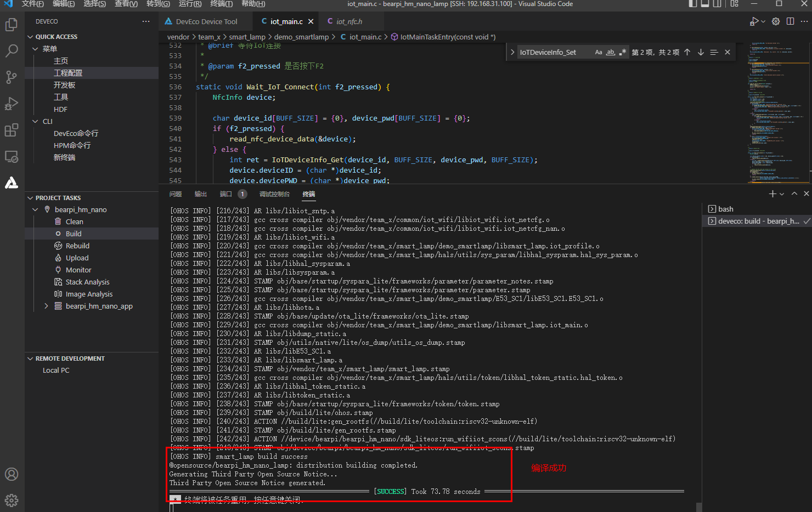
Task: Maximize the terminal panel with the up-arrow icon
Action: 794,194
